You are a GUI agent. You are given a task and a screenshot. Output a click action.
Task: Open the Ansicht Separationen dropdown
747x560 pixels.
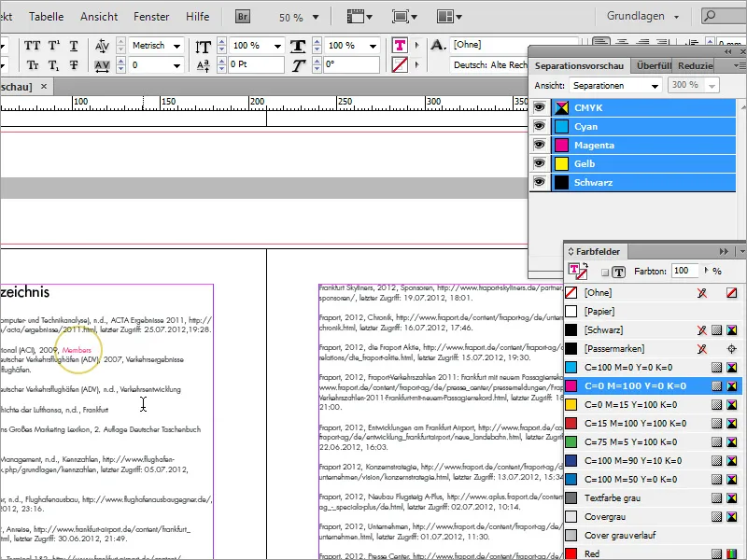(616, 86)
